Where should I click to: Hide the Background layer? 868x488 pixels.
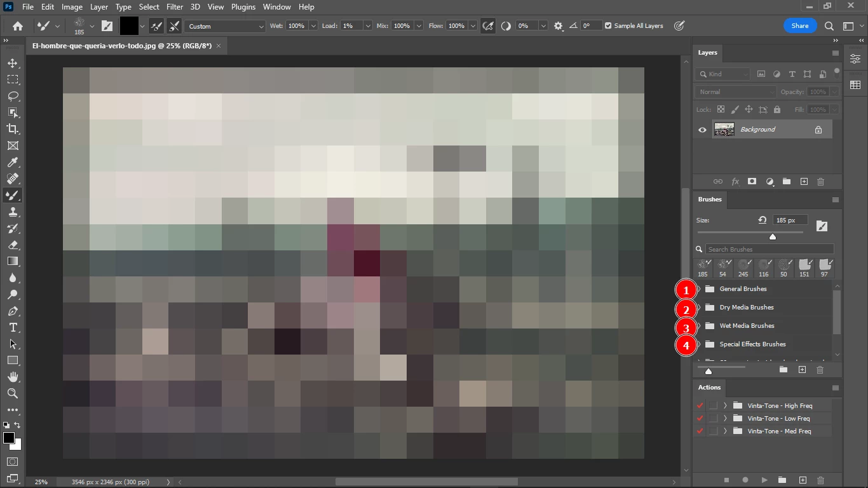click(x=702, y=130)
